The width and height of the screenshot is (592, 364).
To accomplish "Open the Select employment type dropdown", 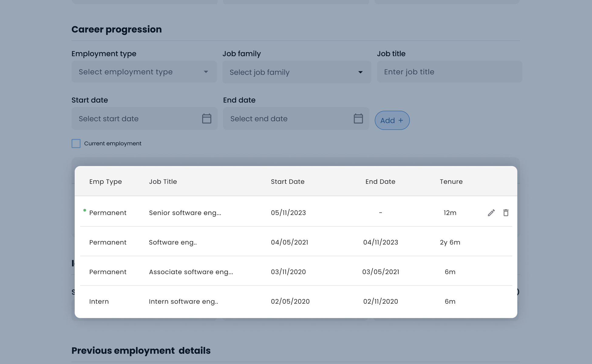I will coord(144,72).
